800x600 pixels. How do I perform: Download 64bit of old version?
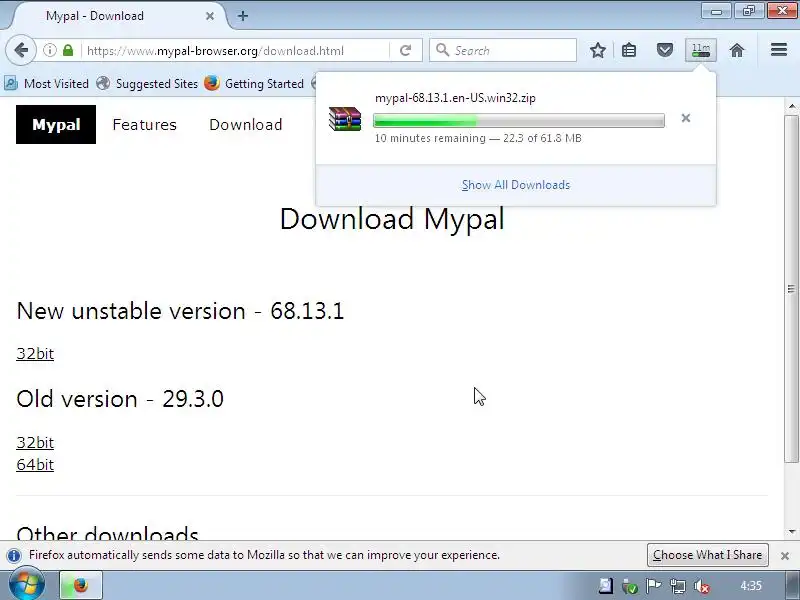pos(35,465)
